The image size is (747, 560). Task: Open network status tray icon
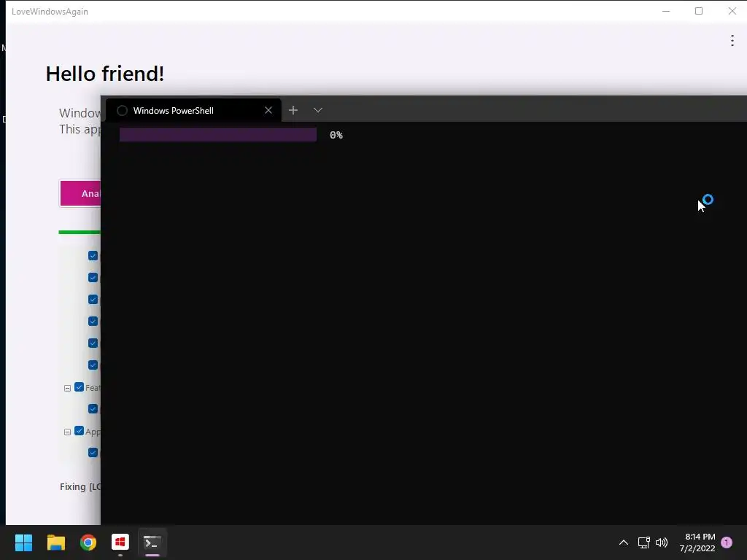(x=643, y=542)
